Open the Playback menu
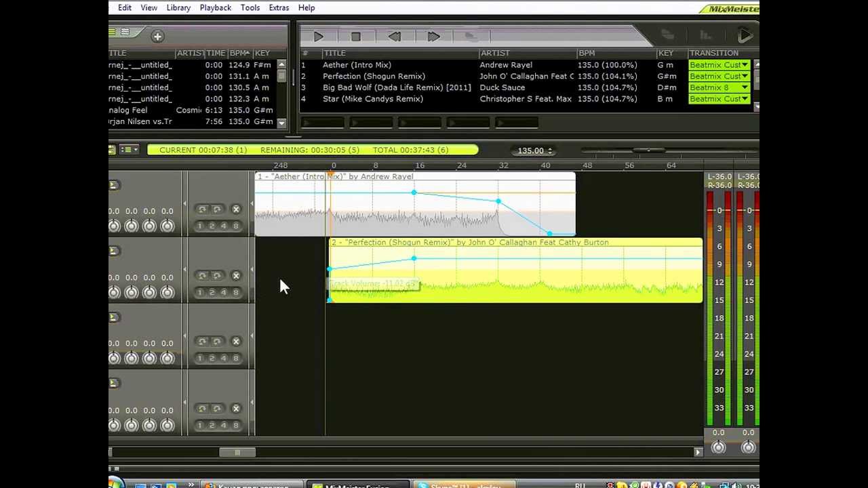868x488 pixels. (x=216, y=7)
